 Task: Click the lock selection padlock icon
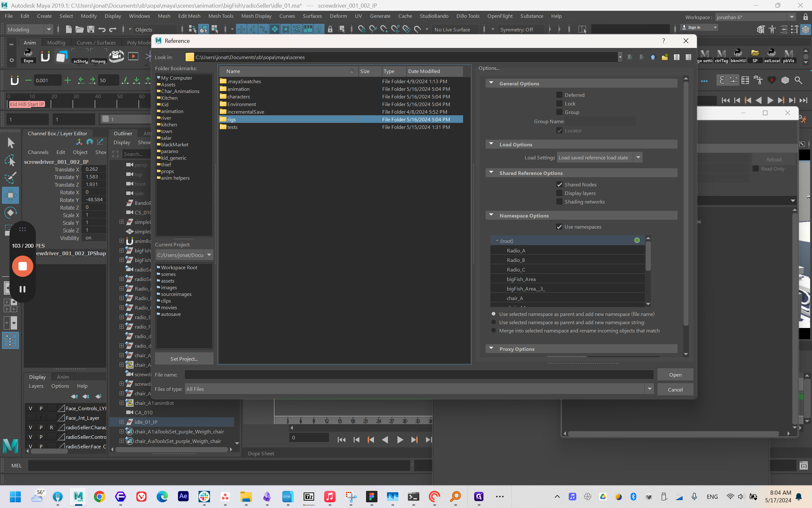click(330, 29)
